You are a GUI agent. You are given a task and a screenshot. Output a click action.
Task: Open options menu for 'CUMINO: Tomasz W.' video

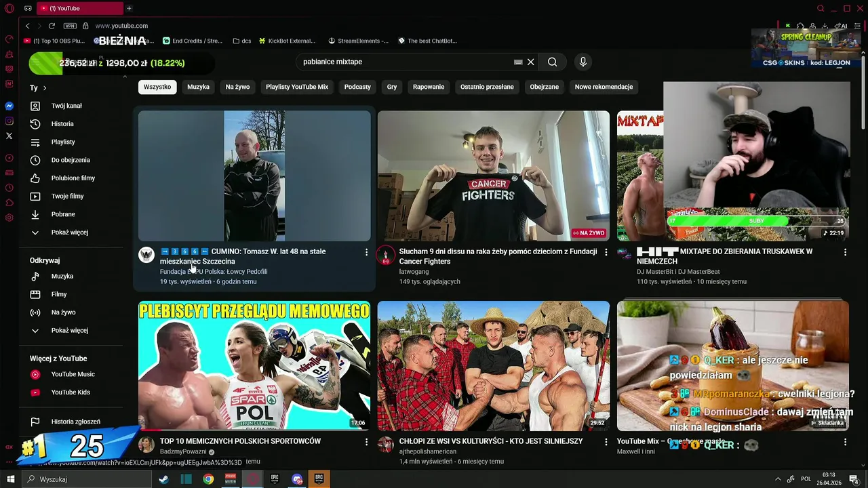coord(366,252)
